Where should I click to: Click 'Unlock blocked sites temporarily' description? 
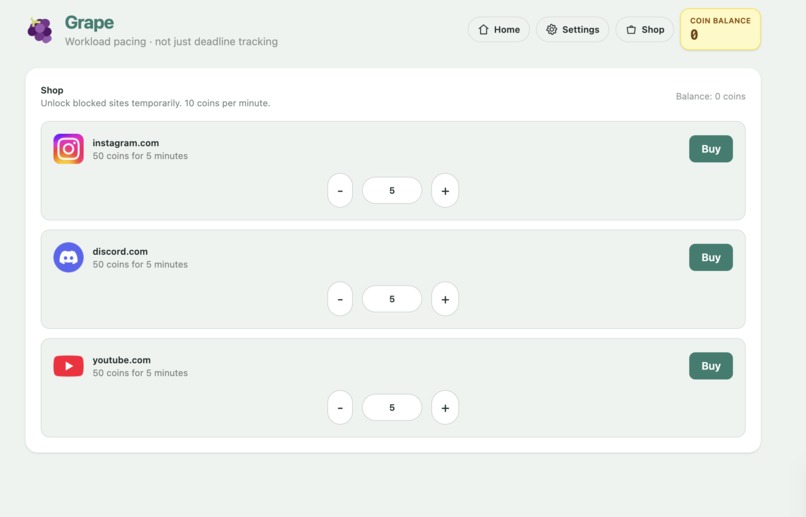click(155, 103)
